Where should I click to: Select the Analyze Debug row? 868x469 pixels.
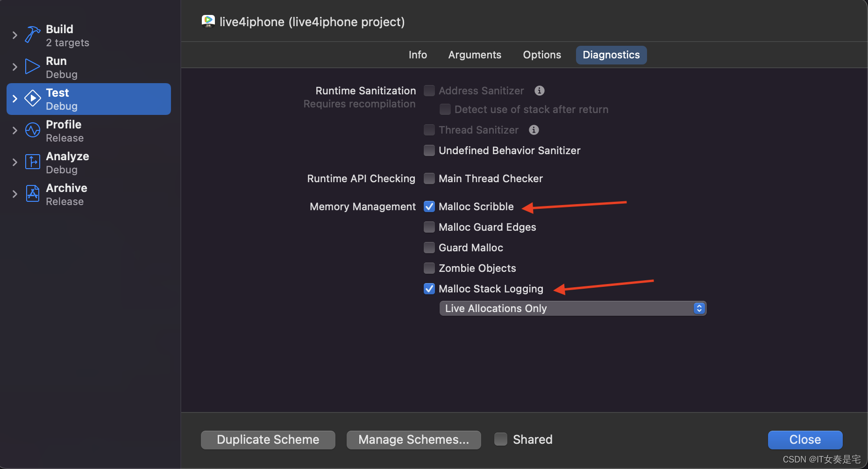89,163
